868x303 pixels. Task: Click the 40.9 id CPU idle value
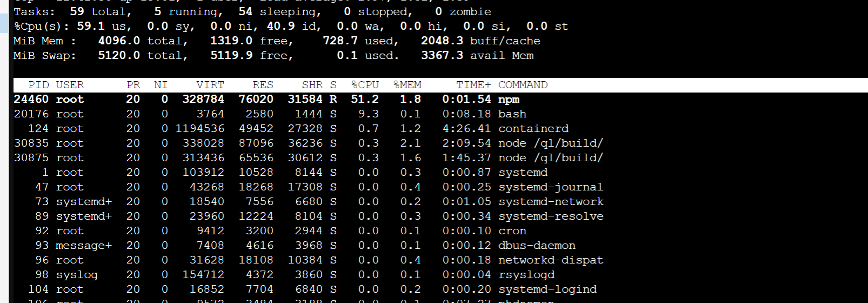[281, 27]
